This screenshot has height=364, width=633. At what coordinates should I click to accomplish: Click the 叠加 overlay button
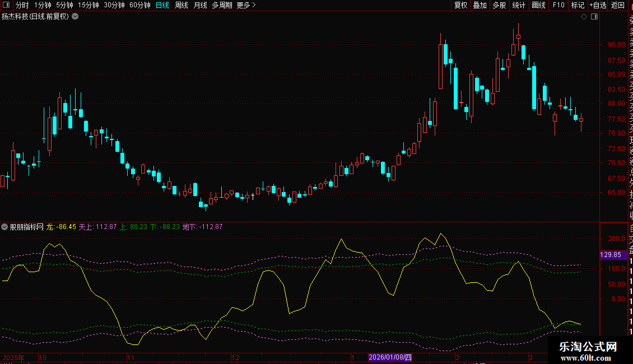click(x=480, y=5)
